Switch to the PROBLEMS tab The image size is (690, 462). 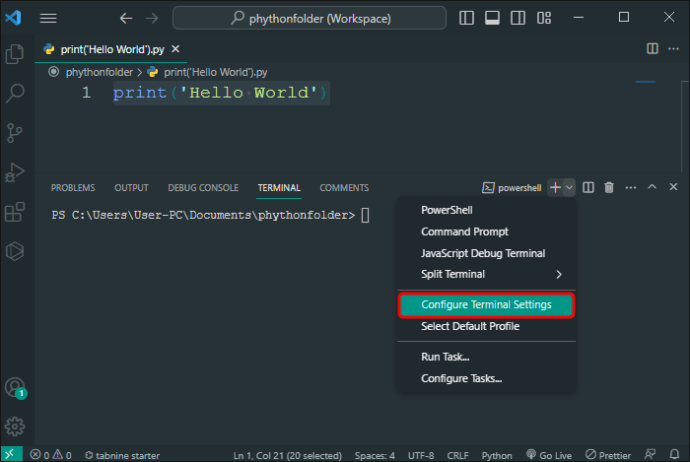point(73,188)
